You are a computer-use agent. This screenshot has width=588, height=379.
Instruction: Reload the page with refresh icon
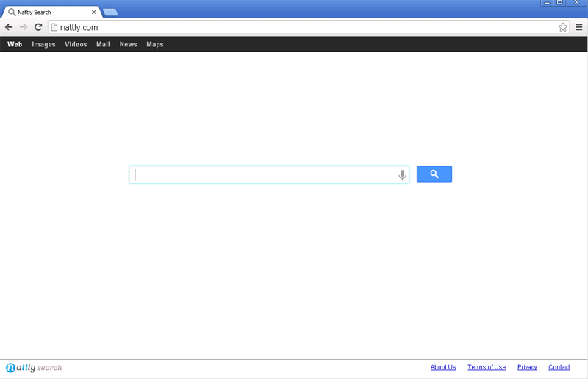coord(38,27)
